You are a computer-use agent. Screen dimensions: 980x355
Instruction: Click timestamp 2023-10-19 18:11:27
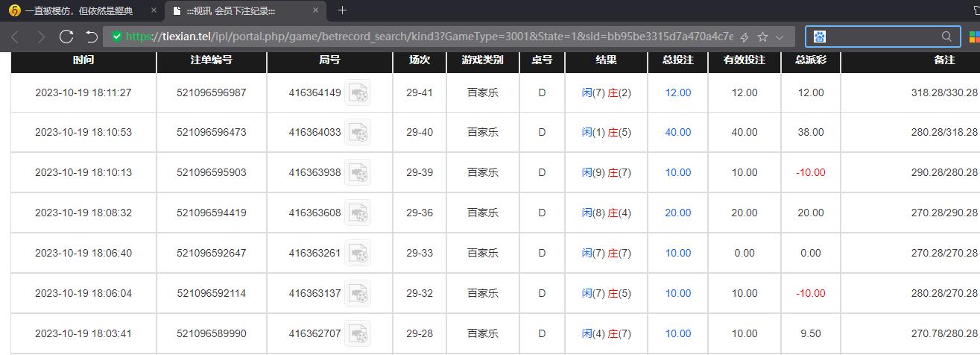pyautogui.click(x=83, y=92)
